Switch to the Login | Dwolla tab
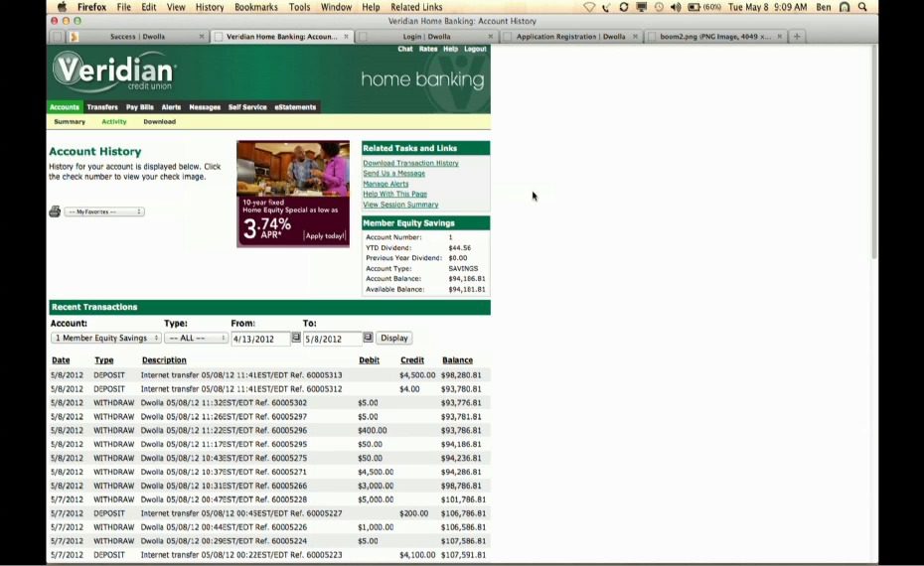The image size is (924, 566). [x=426, y=37]
